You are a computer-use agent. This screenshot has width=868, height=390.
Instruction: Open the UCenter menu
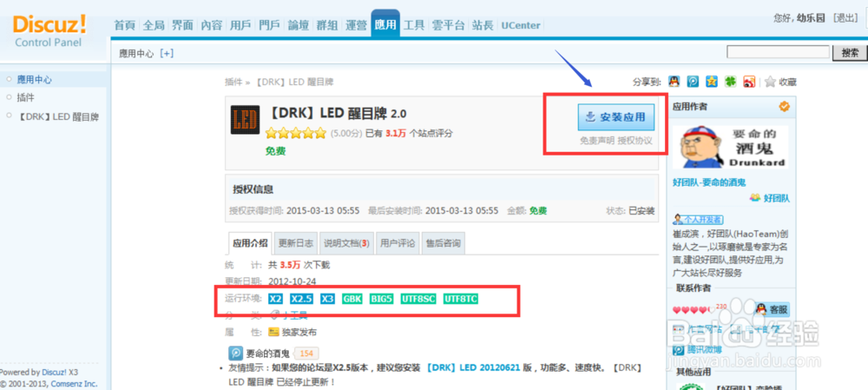pyautogui.click(x=520, y=25)
